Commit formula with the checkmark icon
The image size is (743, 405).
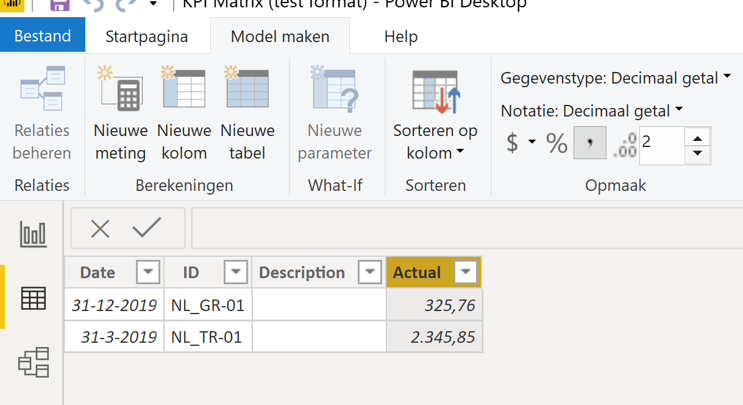click(146, 228)
